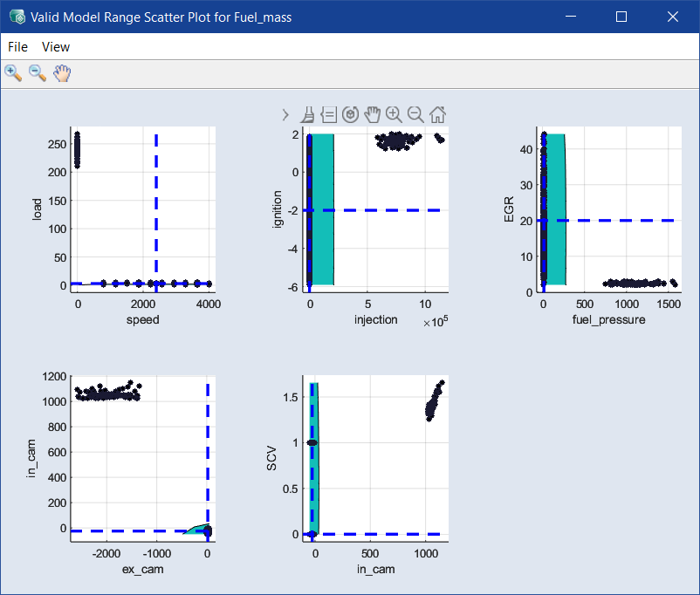The height and width of the screenshot is (595, 700).
Task: Select the pan hand tool in toolbar
Action: 62,73
